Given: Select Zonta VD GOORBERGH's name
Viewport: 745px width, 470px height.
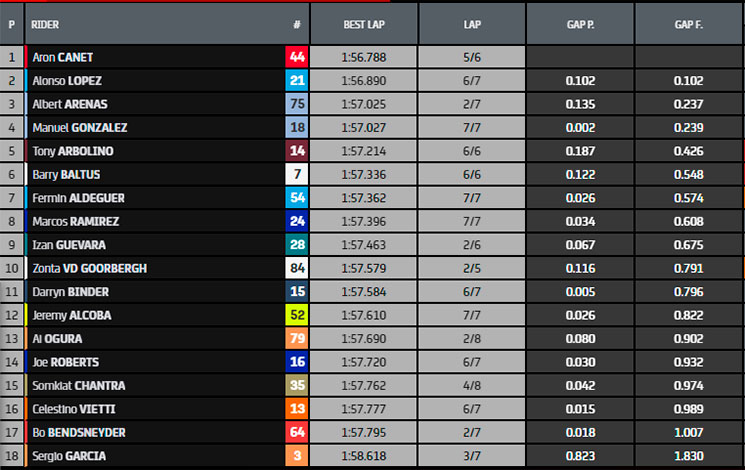Looking at the screenshot, I should click(x=89, y=268).
